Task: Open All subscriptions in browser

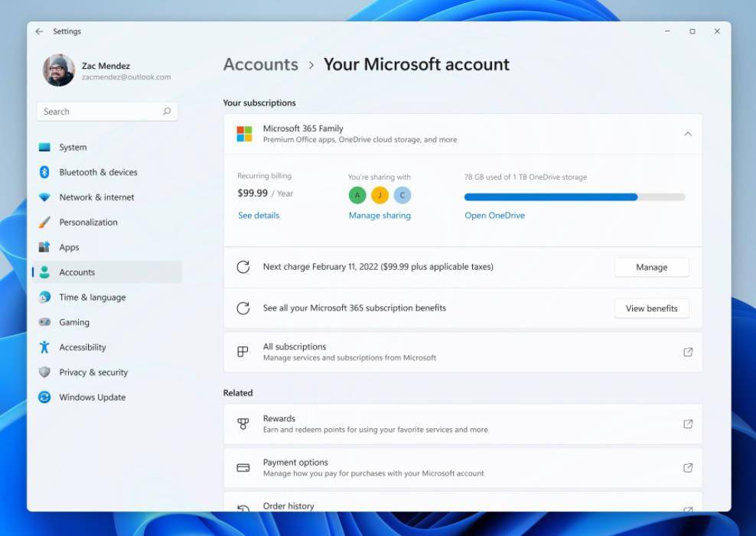Action: pos(688,352)
